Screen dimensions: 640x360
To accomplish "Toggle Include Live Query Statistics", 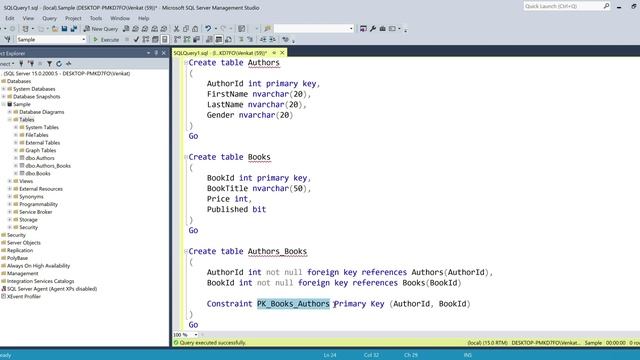I will coord(187,40).
